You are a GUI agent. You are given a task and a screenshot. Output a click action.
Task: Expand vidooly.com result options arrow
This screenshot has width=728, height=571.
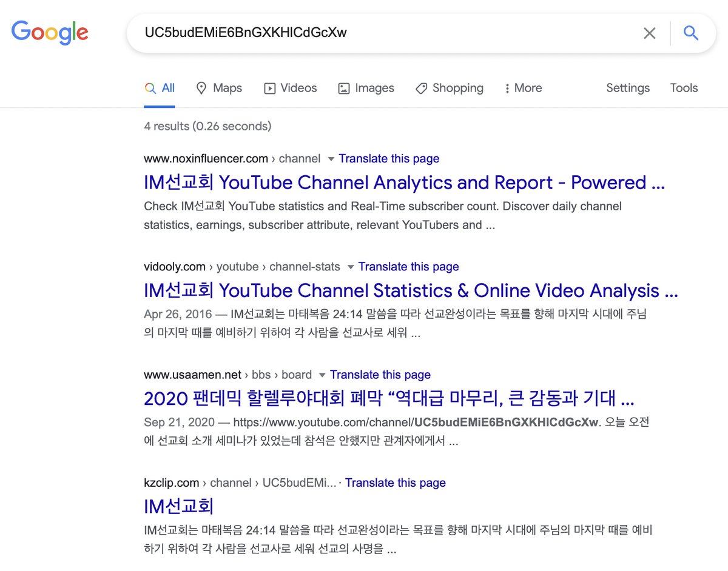point(351,267)
